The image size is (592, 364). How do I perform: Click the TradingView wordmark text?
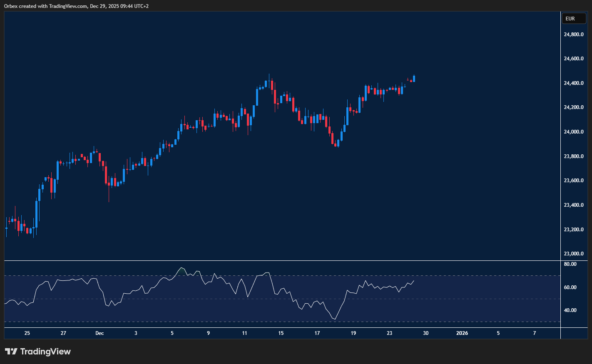click(x=45, y=352)
